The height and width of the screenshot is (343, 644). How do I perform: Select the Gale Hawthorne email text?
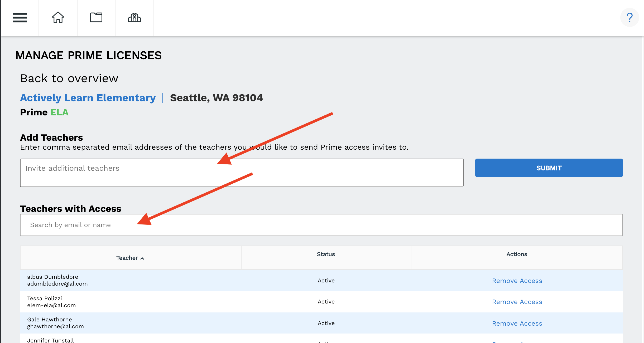[55, 326]
